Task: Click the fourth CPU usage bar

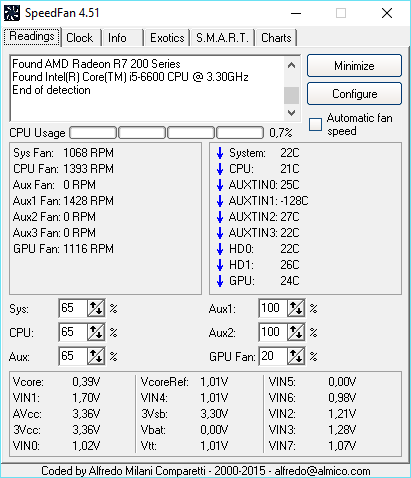Action: [240, 133]
